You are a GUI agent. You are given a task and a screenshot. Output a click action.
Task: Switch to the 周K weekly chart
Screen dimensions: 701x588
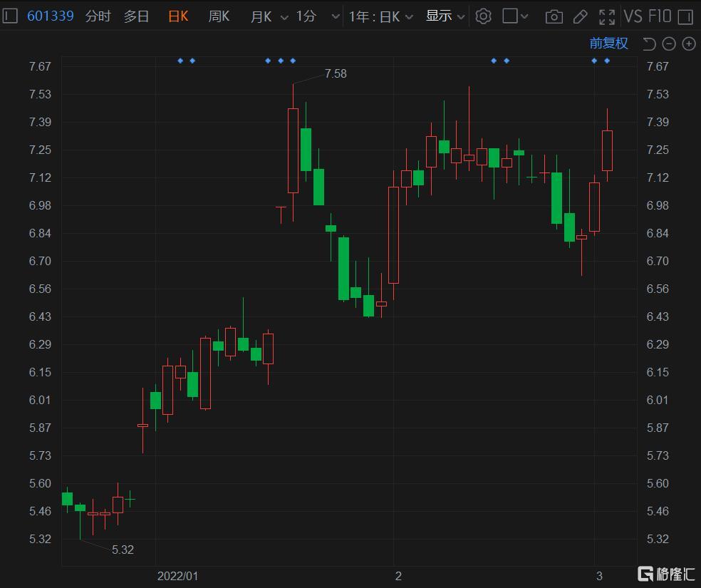pos(219,16)
